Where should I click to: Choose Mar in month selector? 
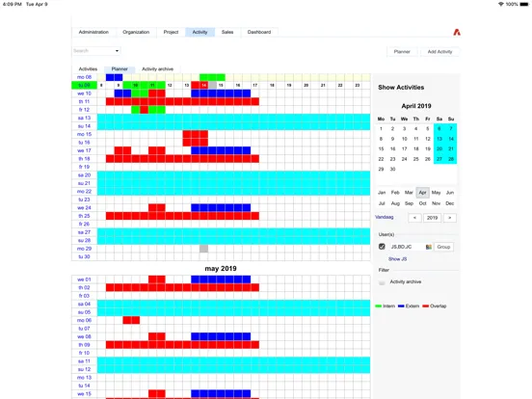point(409,193)
